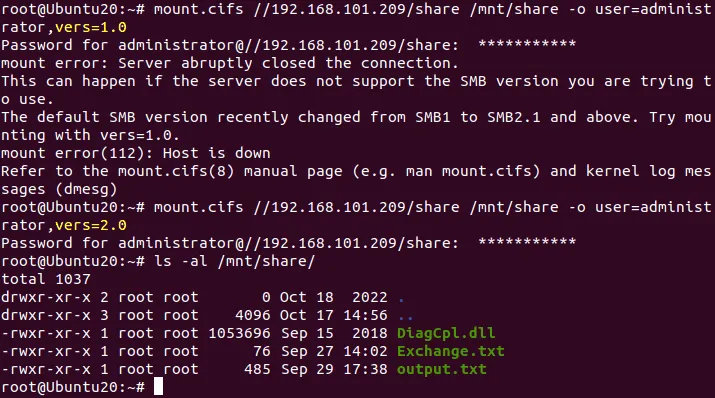Click the Exchange.txt filename

451,351
